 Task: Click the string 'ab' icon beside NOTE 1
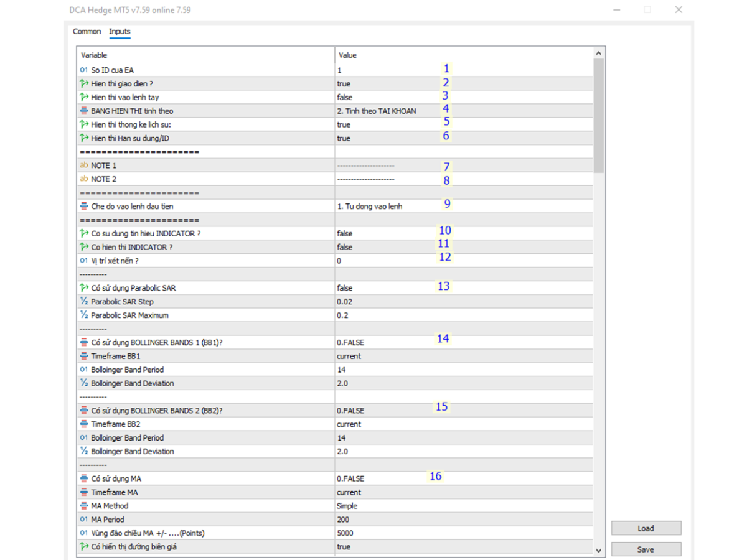point(84,166)
